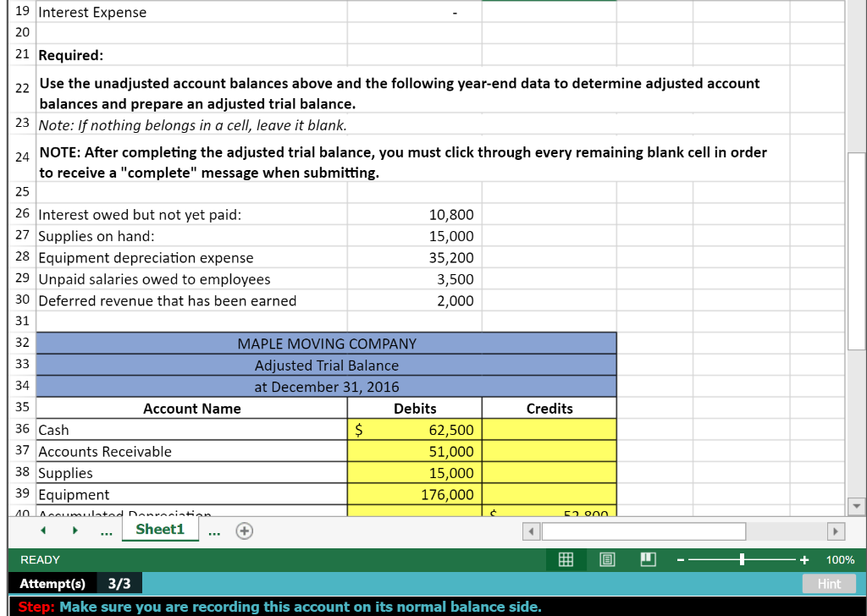Image resolution: width=867 pixels, height=616 pixels.
Task: Click the Cash account name cell
Action: tap(191, 430)
